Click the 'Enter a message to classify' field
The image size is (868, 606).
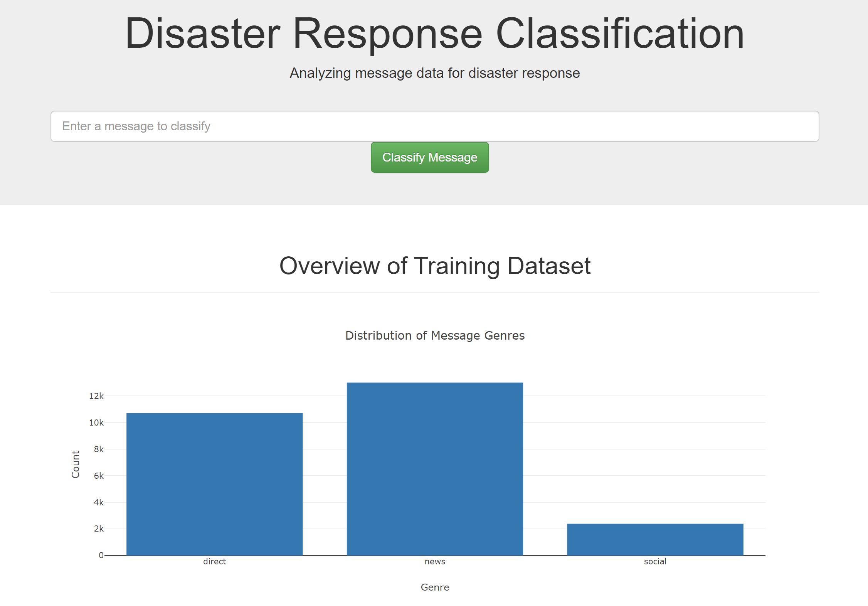tap(434, 126)
